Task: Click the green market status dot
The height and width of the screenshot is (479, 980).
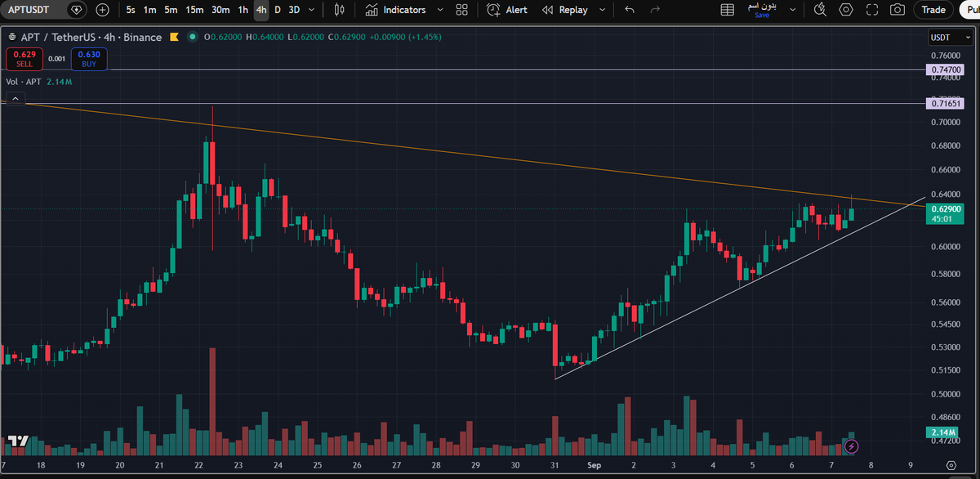Action: point(192,37)
